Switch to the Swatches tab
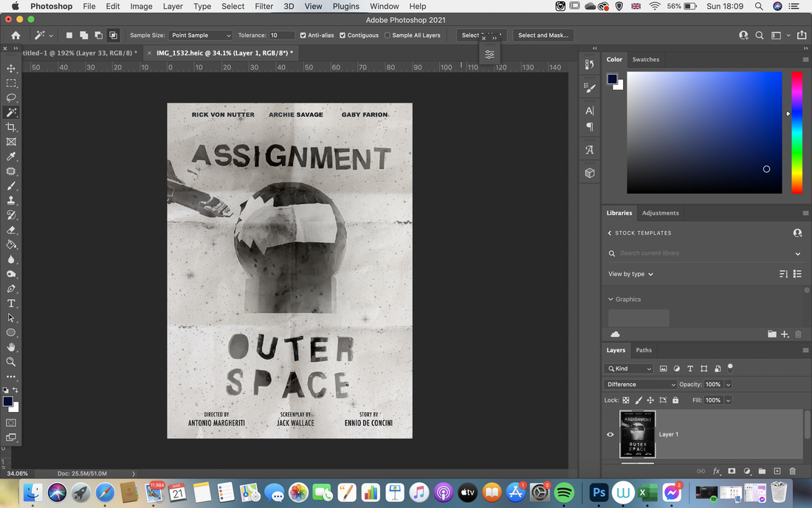The height and width of the screenshot is (508, 812). 645,60
